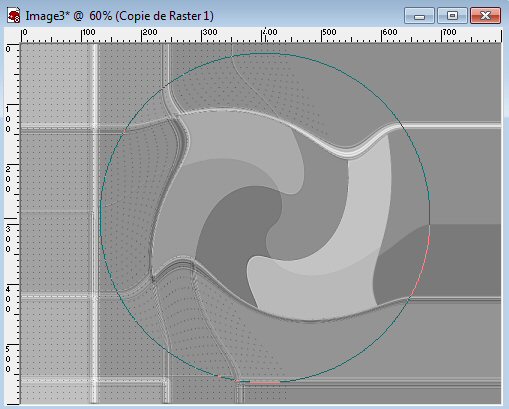The image size is (509, 409).
Task: Click the white vertical stripe on canvas left
Action: [x=95, y=223]
